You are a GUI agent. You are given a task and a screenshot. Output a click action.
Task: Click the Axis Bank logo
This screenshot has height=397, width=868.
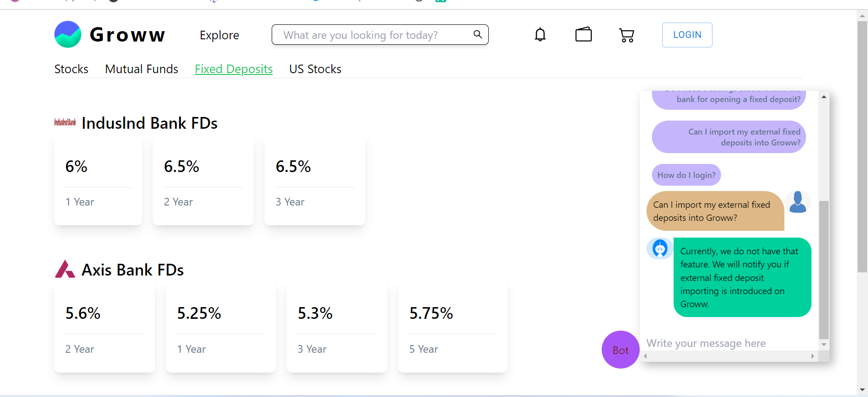[x=65, y=269]
